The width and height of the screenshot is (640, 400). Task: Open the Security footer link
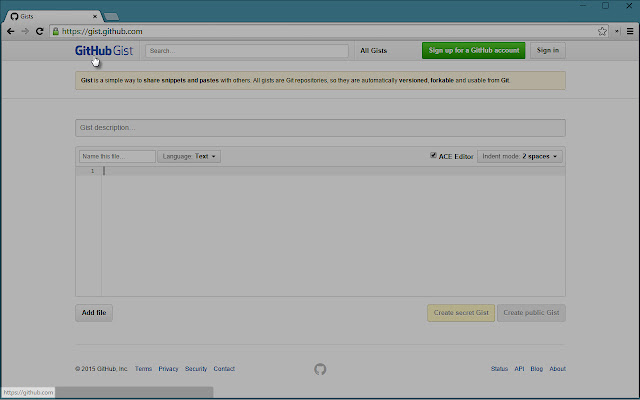tap(196, 369)
